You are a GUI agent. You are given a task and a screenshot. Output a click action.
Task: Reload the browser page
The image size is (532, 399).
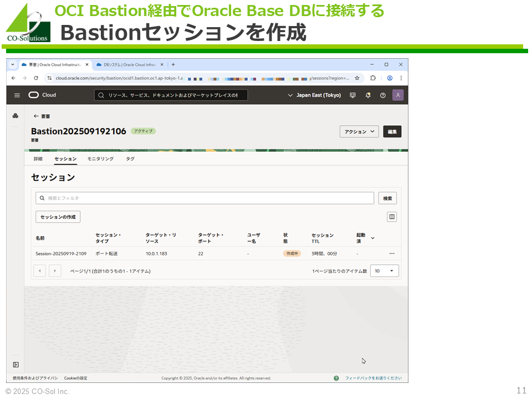[36, 78]
